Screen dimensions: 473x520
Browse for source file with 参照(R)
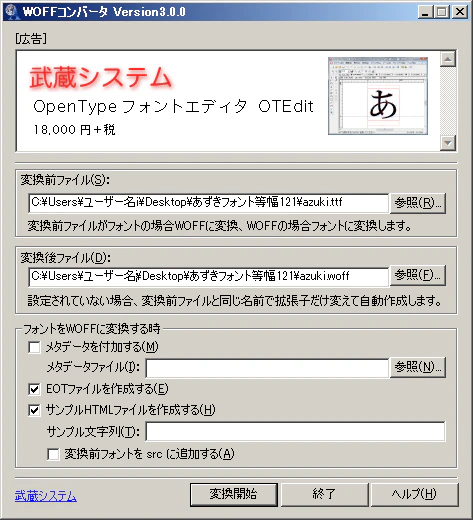point(418,203)
